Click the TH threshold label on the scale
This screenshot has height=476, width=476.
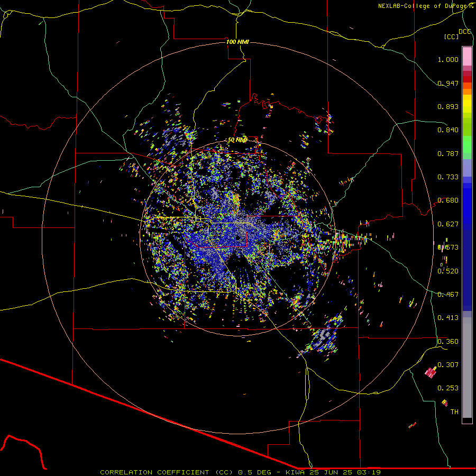click(x=454, y=412)
